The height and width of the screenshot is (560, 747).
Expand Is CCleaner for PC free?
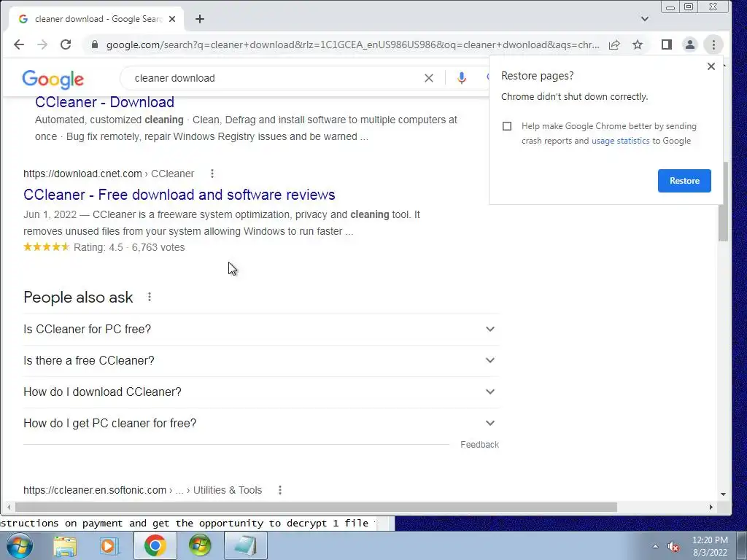[261, 329]
